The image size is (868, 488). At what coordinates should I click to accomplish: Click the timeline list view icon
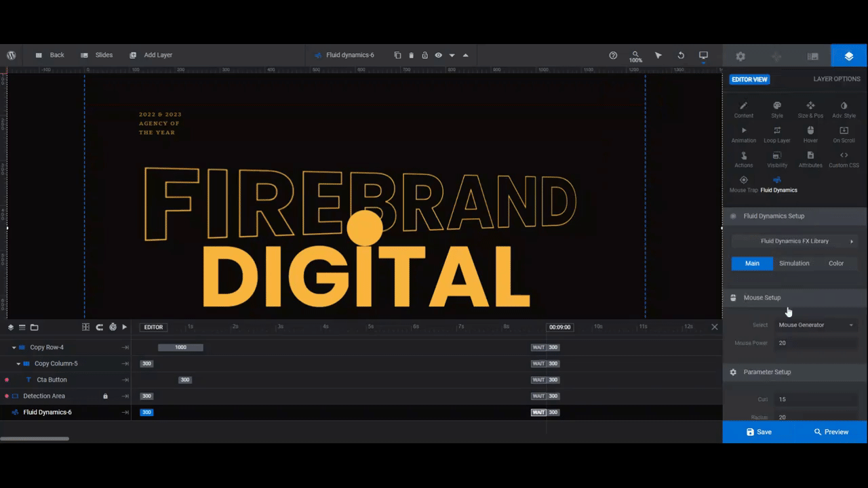pyautogui.click(x=22, y=327)
